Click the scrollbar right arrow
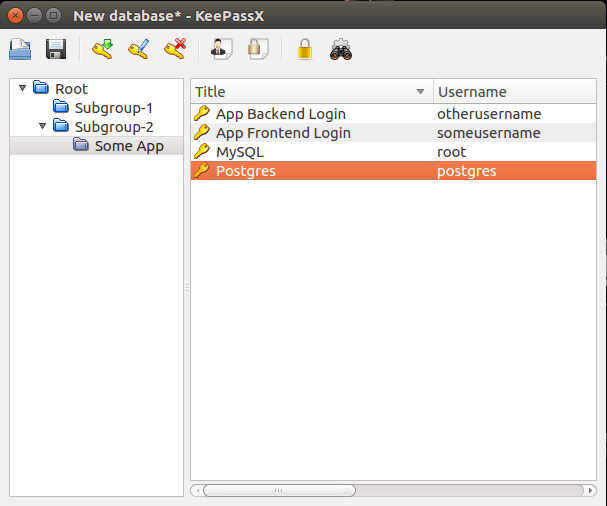 click(x=590, y=491)
